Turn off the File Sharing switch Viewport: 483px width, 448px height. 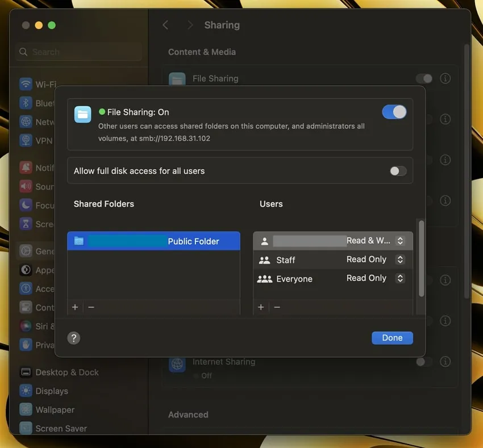(394, 112)
